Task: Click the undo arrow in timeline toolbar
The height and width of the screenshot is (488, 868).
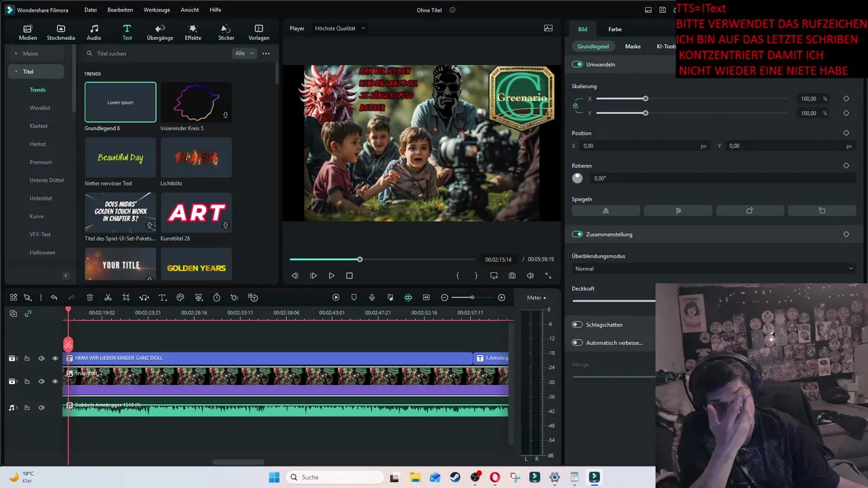Action: (x=54, y=298)
